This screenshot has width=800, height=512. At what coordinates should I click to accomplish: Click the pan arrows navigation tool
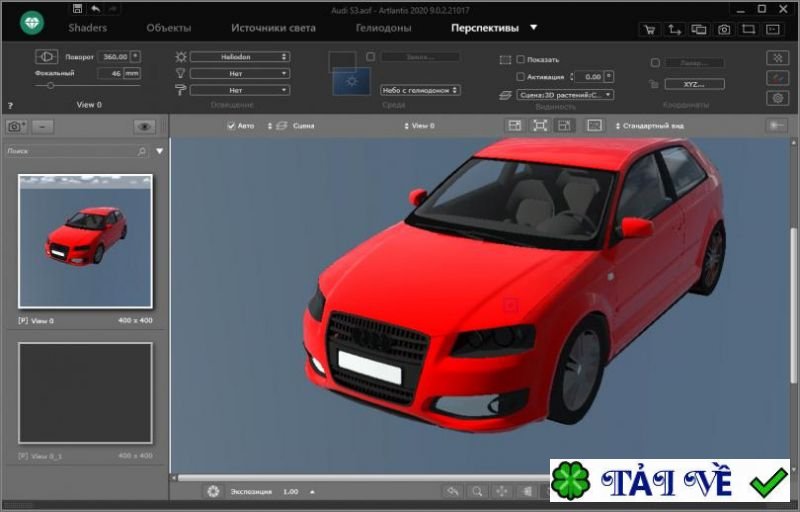coord(502,492)
